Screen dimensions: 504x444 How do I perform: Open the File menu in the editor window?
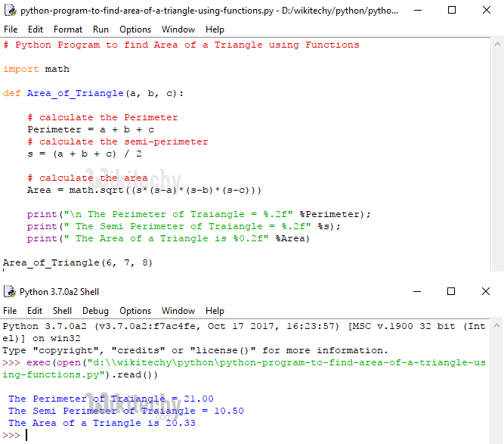click(11, 29)
